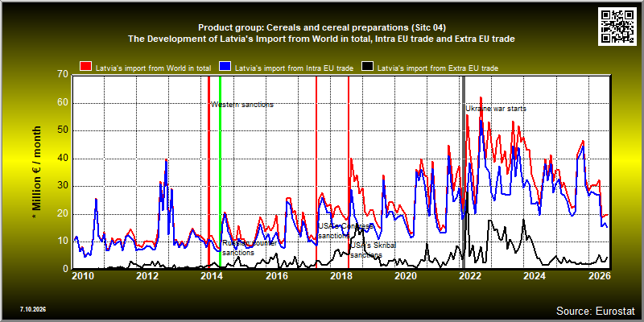Viewport: 644px width, 322px height.
Task: Click y-axis value 40
Action: (63, 158)
